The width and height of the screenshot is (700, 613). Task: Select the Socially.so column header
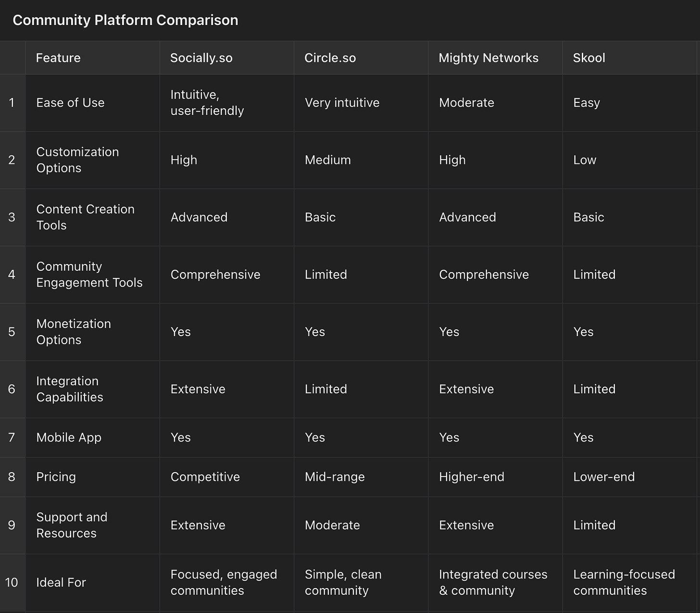pos(201,58)
